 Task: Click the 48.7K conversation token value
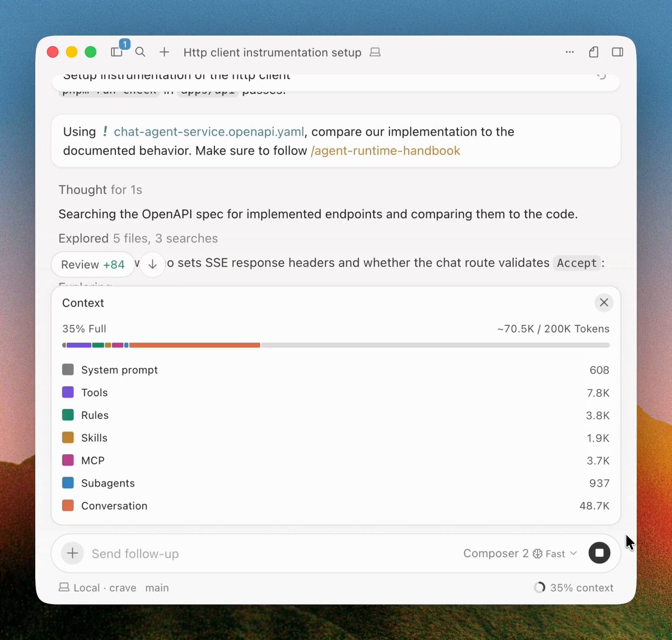pyautogui.click(x=594, y=506)
